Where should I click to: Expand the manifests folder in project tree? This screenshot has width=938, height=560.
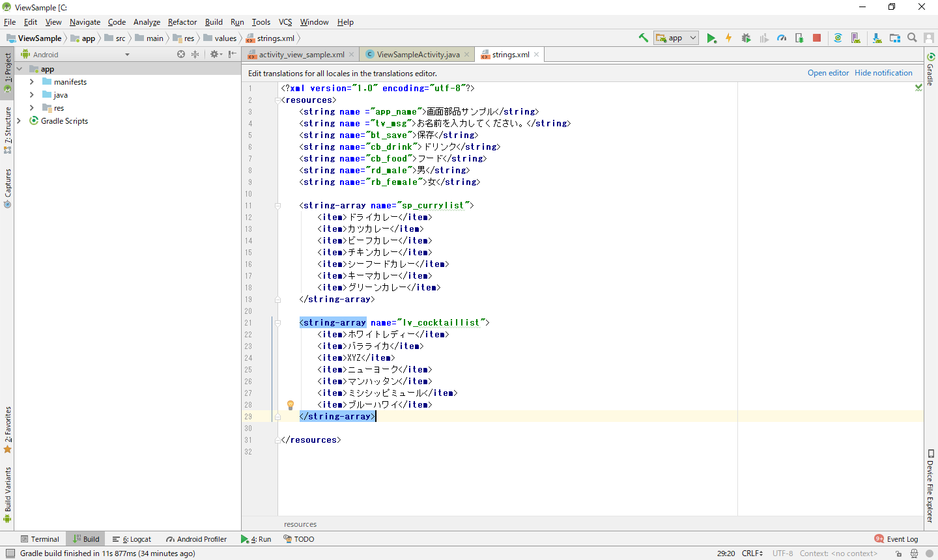pyautogui.click(x=32, y=82)
